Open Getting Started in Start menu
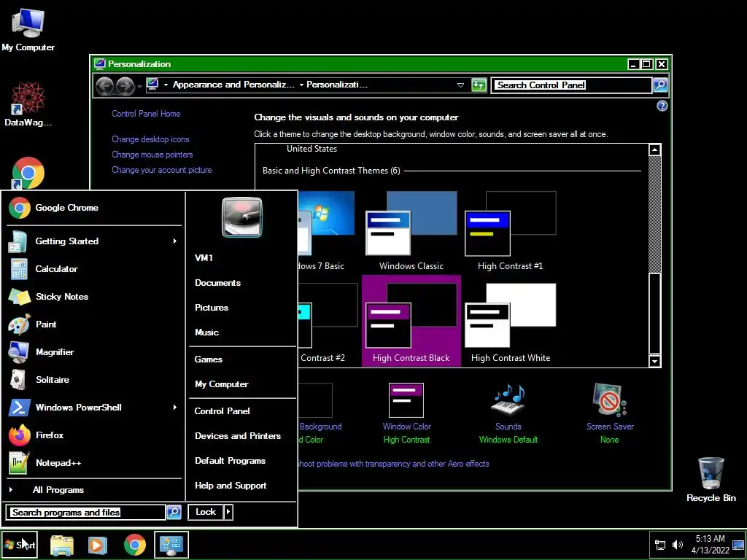The width and height of the screenshot is (747, 560). 94,241
